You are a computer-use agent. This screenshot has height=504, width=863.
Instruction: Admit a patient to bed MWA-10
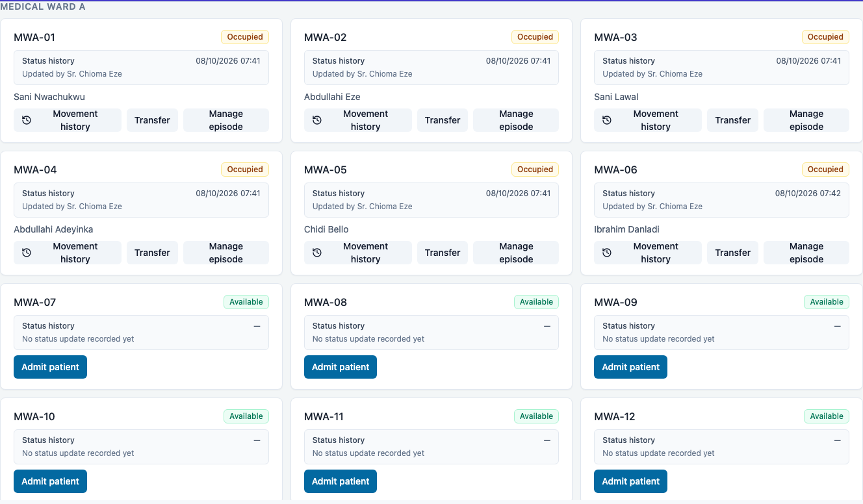click(50, 481)
